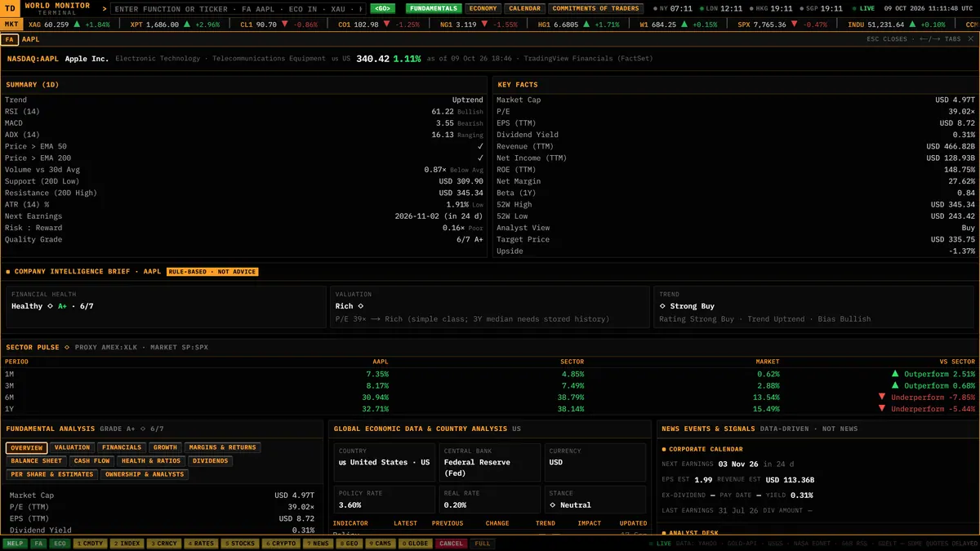Open the 2 INDEX function key
Screen dimensions: 980x551
pyautogui.click(x=127, y=544)
